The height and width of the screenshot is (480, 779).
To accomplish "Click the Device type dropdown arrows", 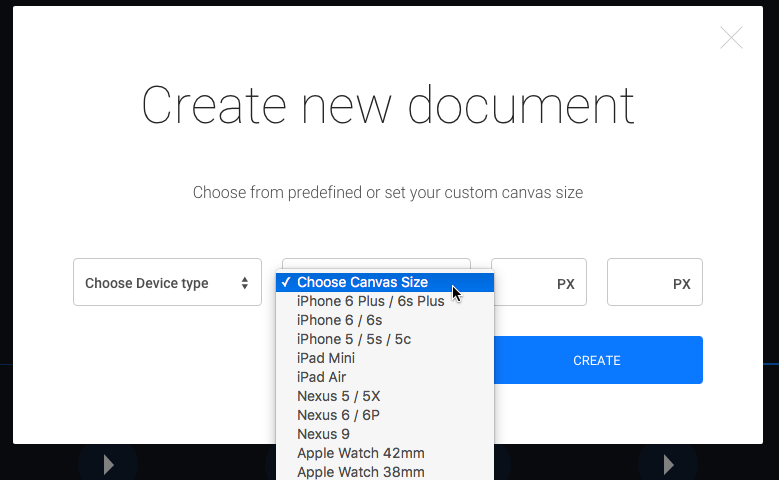I will pyautogui.click(x=244, y=283).
